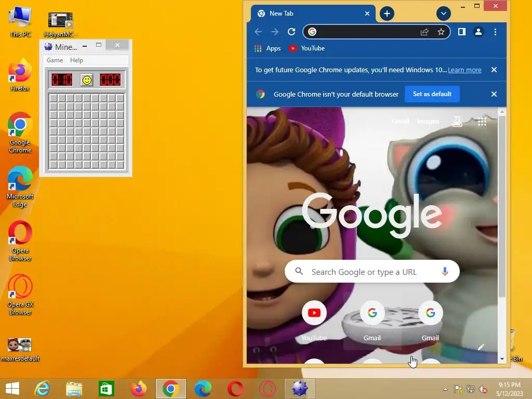Close the New Tab tab
Screen dimensions: 532x399
click(367, 14)
